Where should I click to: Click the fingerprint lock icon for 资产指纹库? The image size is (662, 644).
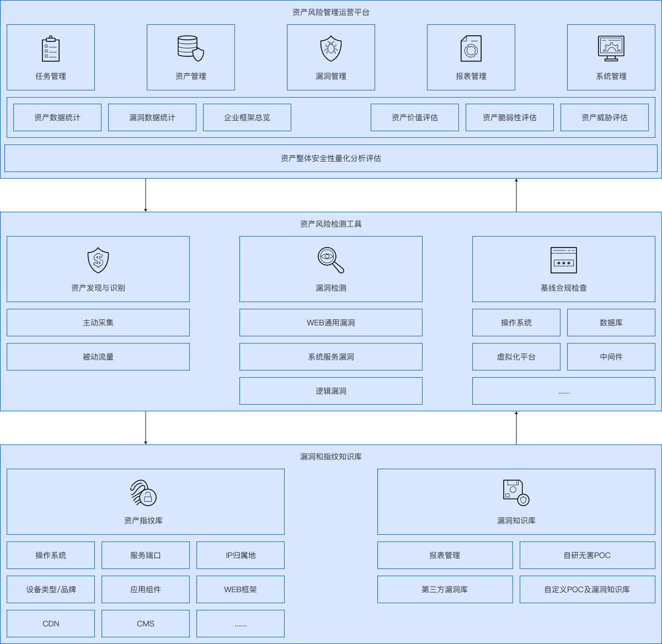143,493
